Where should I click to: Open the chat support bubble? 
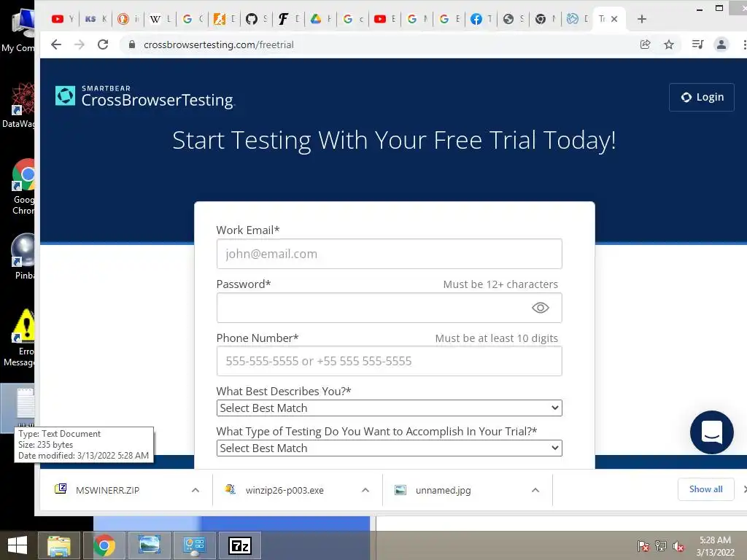pos(712,432)
